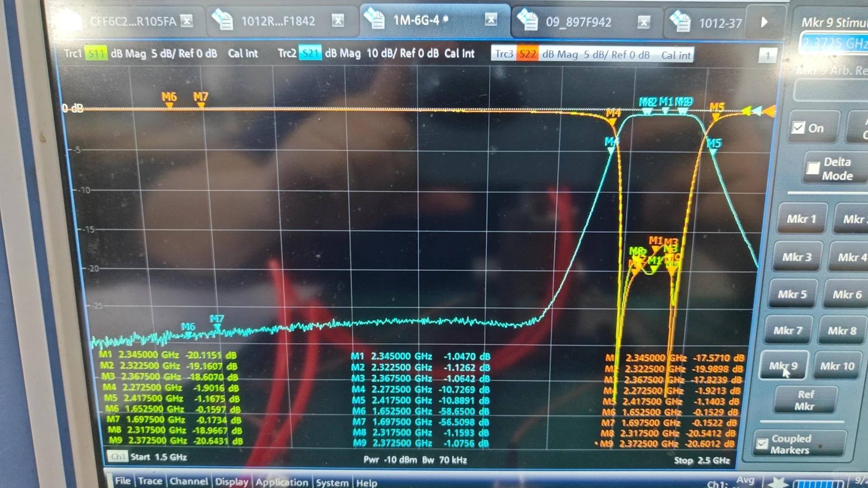Toggle Coupled Markers checkbox
The width and height of the screenshot is (868, 488).
point(762,444)
